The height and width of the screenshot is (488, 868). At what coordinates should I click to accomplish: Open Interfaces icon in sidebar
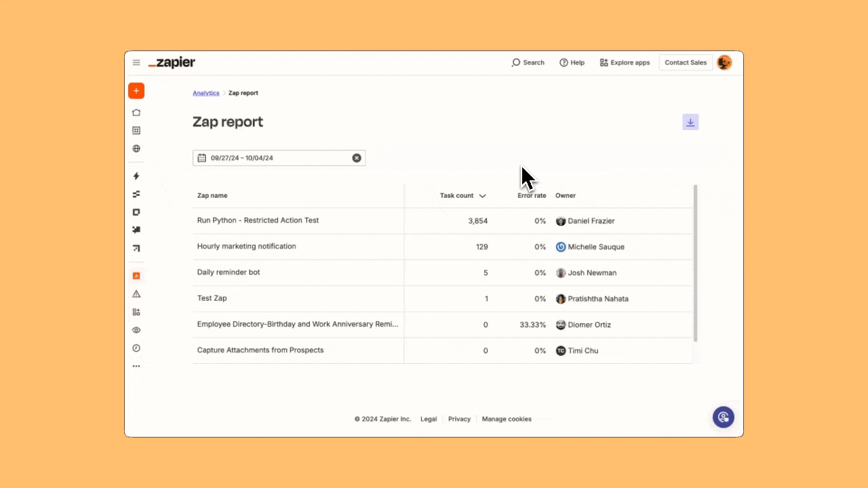(136, 212)
